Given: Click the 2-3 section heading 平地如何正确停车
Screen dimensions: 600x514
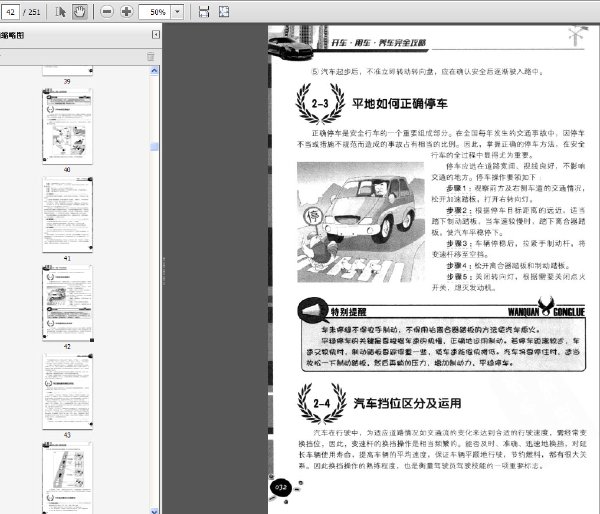Looking at the screenshot, I should (x=399, y=104).
